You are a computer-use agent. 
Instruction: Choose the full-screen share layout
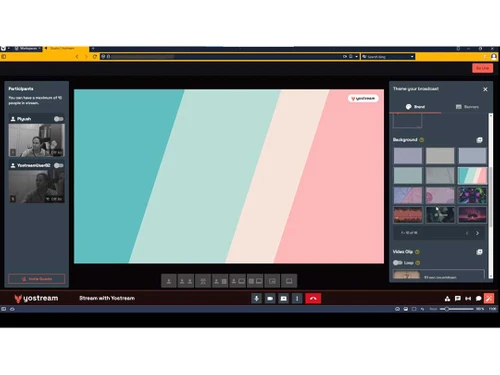tap(289, 281)
